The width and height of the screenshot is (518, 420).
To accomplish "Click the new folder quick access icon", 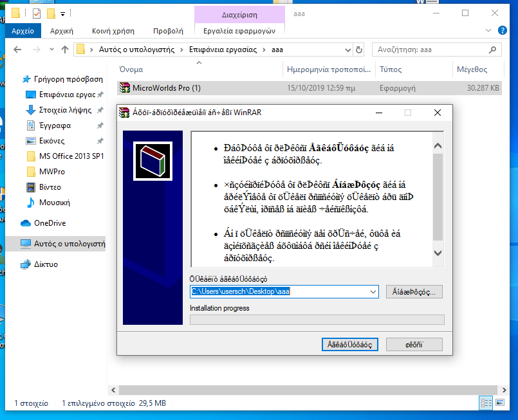I will pyautogui.click(x=51, y=14).
